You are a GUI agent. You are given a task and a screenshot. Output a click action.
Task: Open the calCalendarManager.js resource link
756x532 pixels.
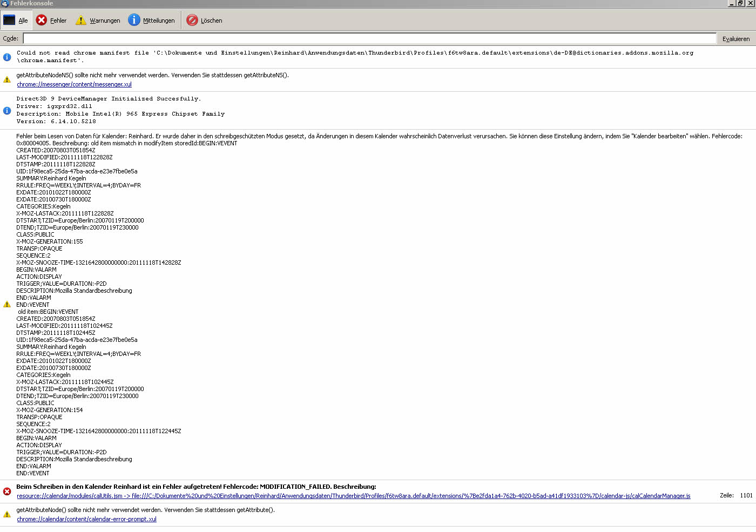353,496
